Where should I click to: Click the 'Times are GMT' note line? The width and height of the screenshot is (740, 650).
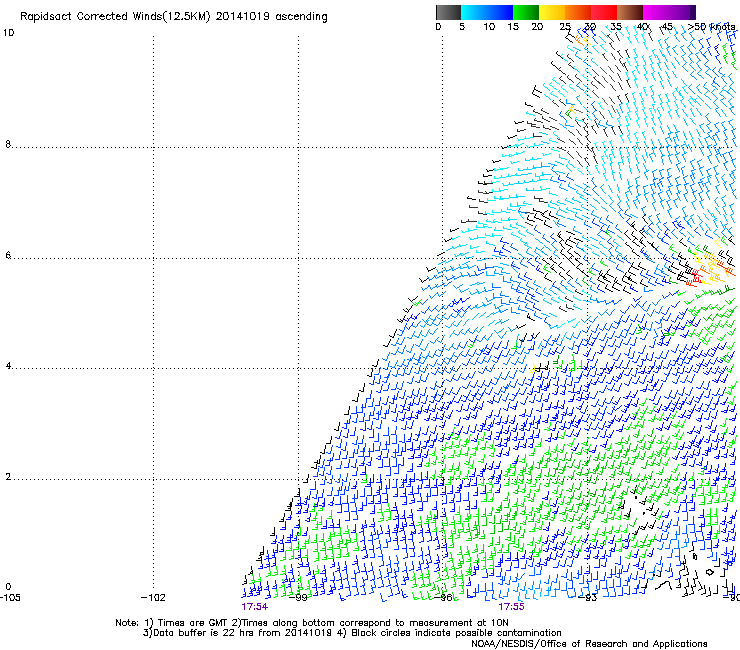click(x=312, y=623)
